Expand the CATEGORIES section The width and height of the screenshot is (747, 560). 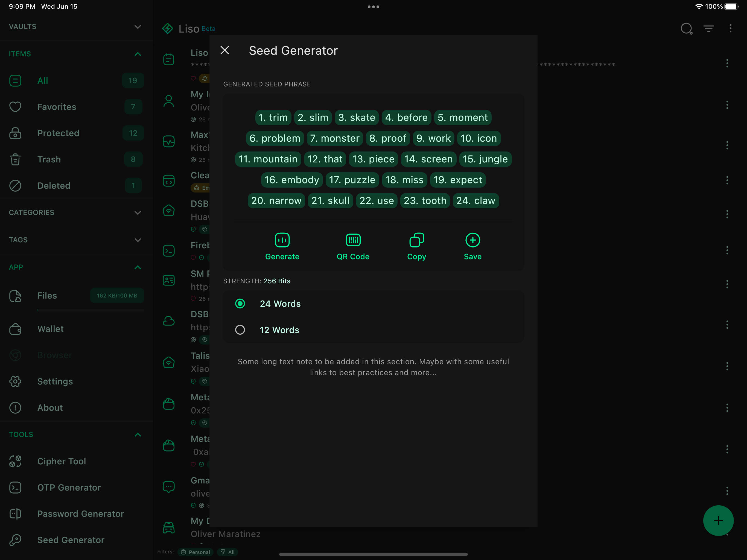coord(138,213)
